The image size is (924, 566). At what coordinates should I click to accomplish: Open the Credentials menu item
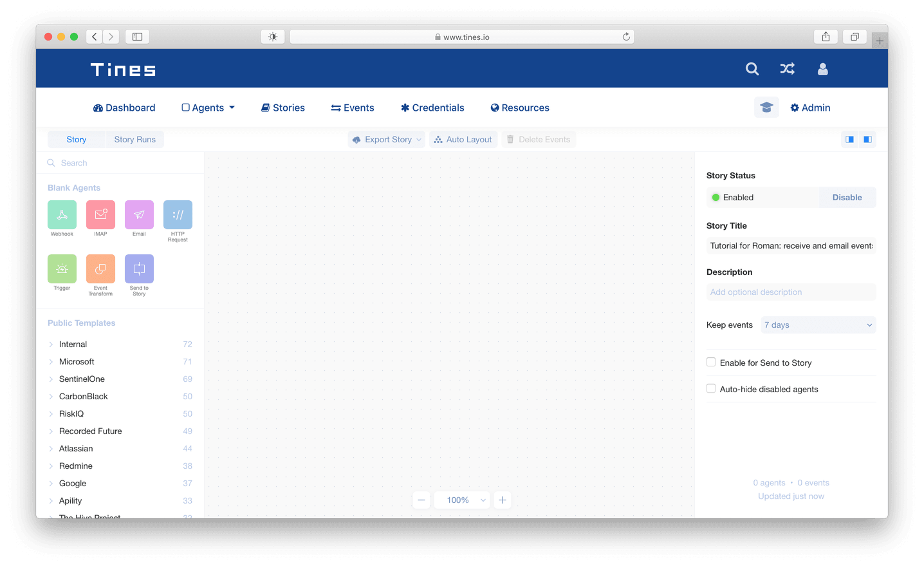[432, 108]
